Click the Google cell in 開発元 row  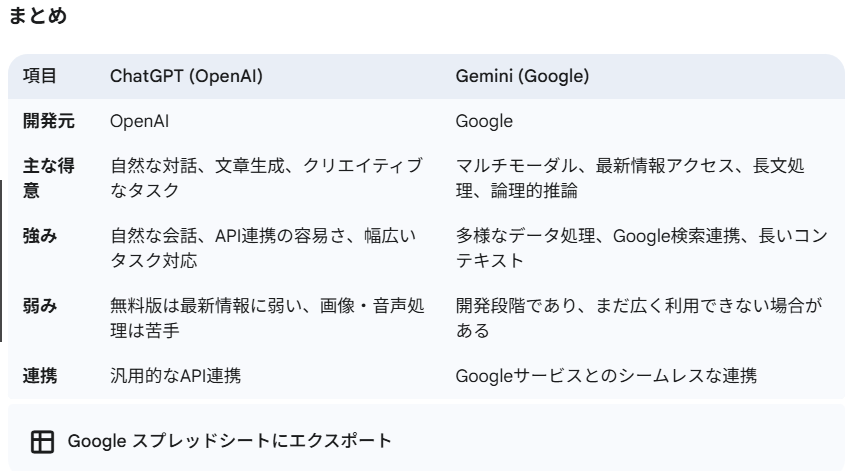click(484, 121)
